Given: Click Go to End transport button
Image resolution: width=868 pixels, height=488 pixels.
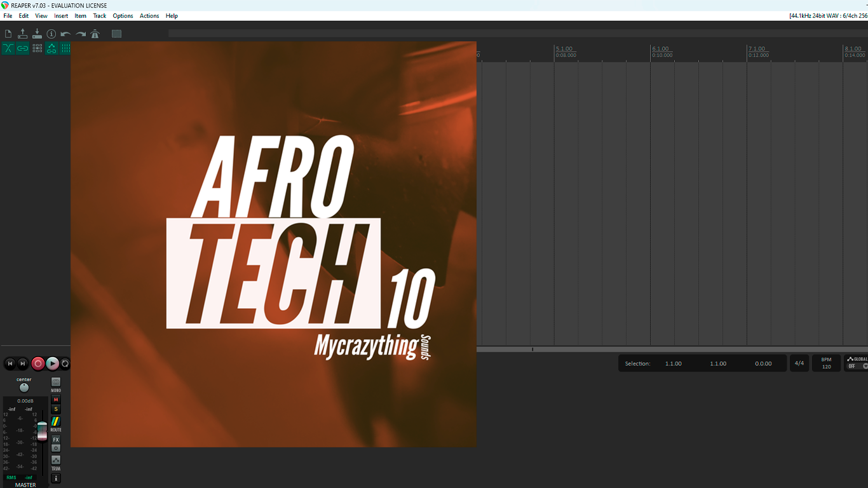Looking at the screenshot, I should tap(23, 363).
